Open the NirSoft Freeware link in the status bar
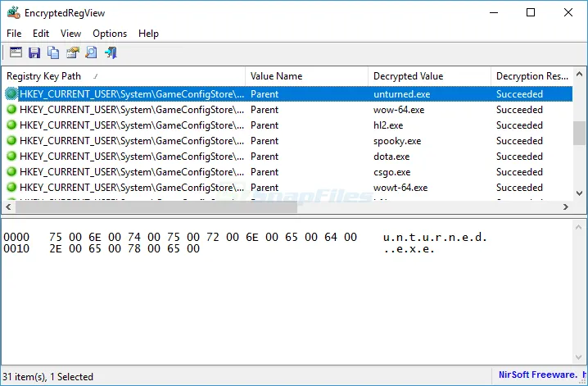The height and width of the screenshot is (386, 588). click(542, 375)
